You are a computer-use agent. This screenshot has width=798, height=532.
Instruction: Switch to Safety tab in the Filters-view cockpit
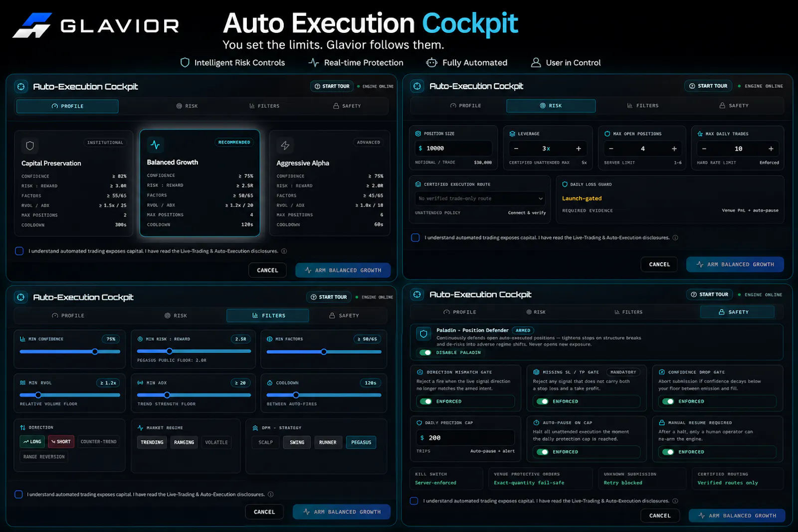coord(344,316)
